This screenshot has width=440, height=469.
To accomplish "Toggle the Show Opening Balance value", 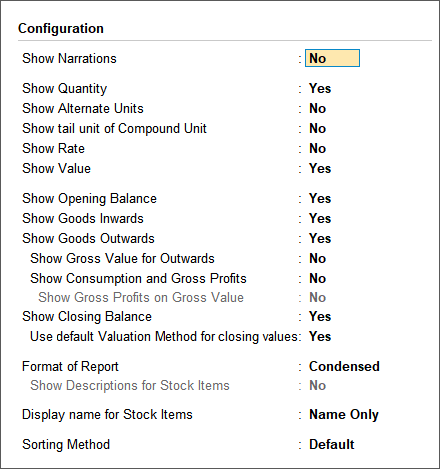I will pyautogui.click(x=320, y=199).
